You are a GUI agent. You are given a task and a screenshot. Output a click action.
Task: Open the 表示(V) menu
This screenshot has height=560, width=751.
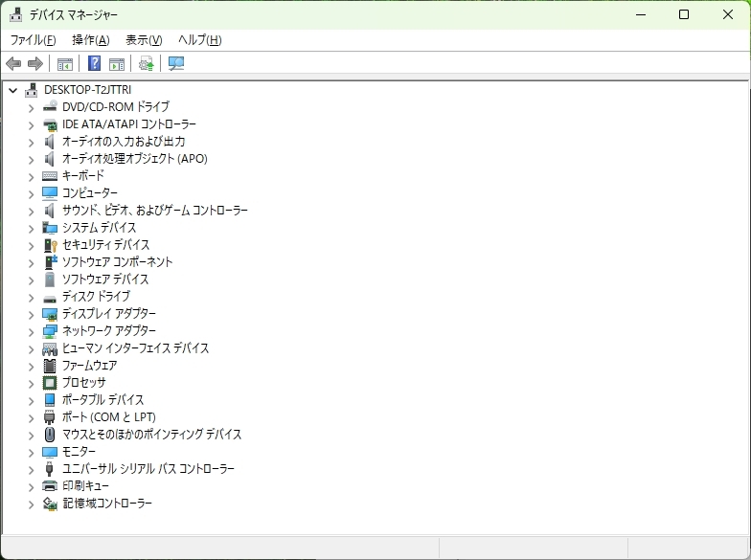point(144,40)
